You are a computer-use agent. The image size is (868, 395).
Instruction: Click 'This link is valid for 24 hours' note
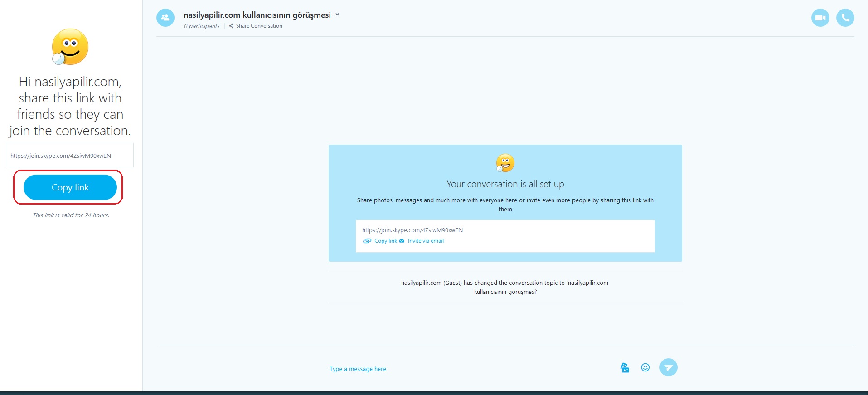tap(71, 215)
